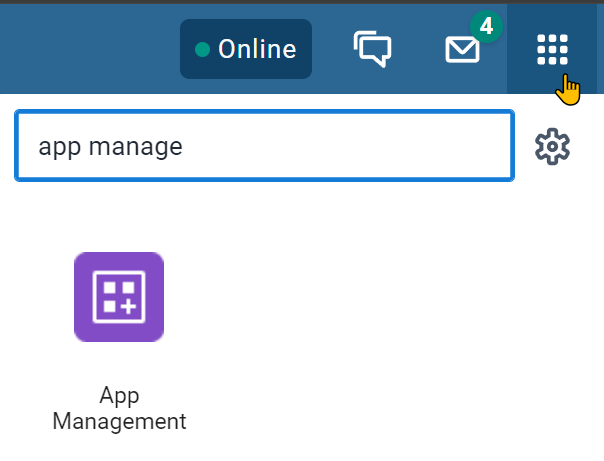View unread messages via envelope button
The height and width of the screenshot is (461, 604).
[x=462, y=49]
